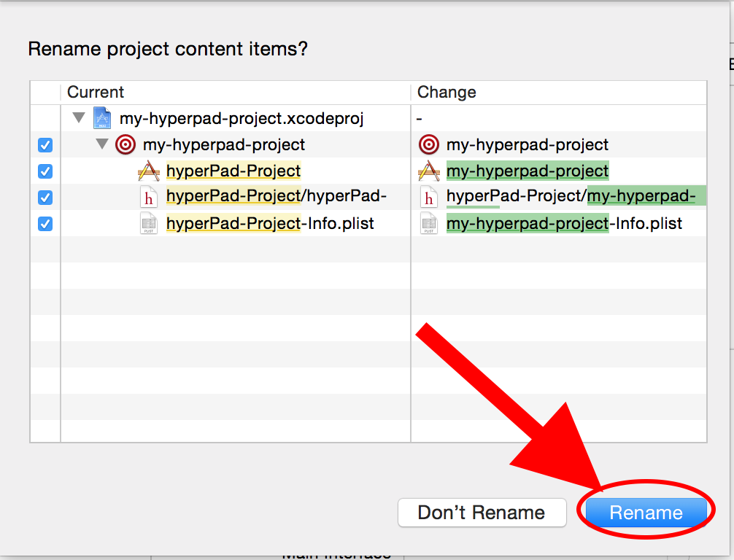Click target icon in Change column
This screenshot has width=734, height=560.
429,144
